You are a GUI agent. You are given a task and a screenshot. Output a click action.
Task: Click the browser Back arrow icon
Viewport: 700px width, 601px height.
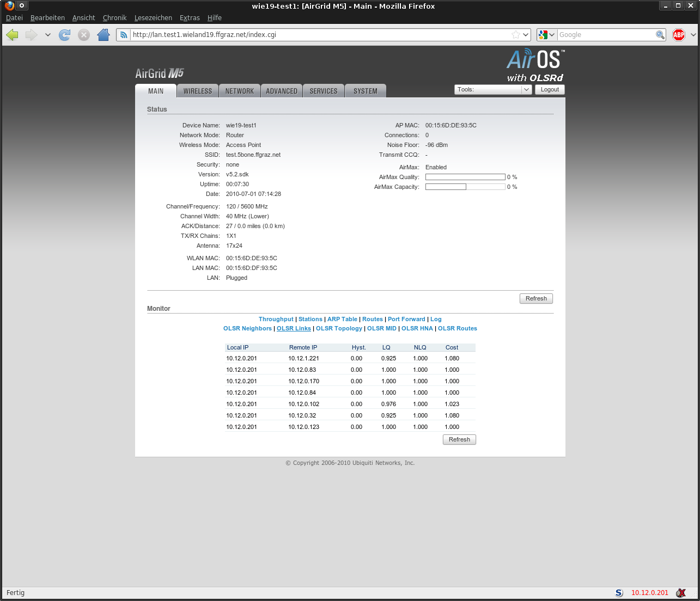(x=13, y=35)
